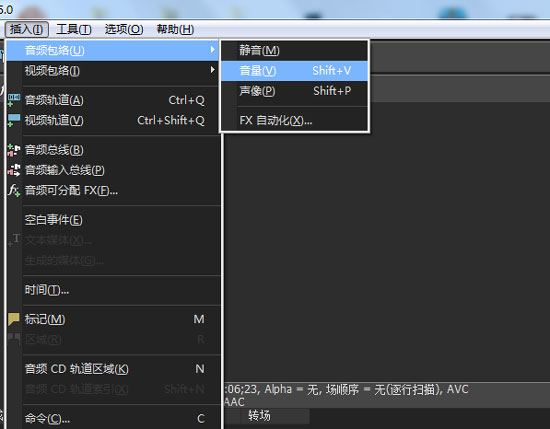Screen dimensions: 550x429
Task: Expand the 音频包络(U) submenu arrow
Action: pyautogui.click(x=212, y=50)
